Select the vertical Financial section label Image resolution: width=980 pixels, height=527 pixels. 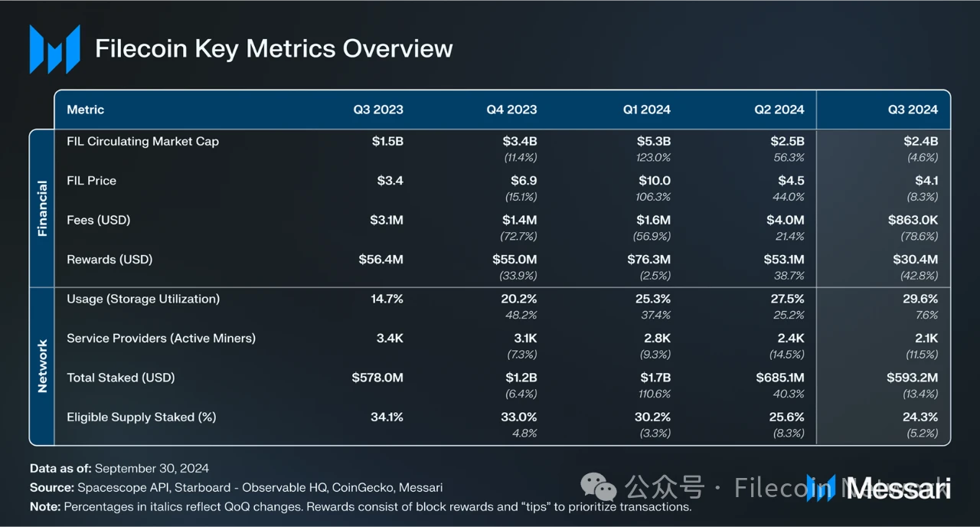pyautogui.click(x=42, y=208)
